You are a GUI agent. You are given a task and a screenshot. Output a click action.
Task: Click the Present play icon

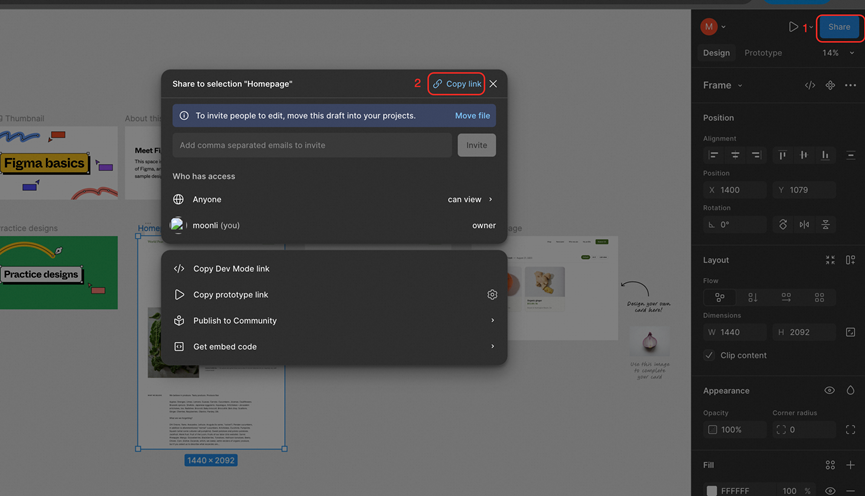(793, 26)
